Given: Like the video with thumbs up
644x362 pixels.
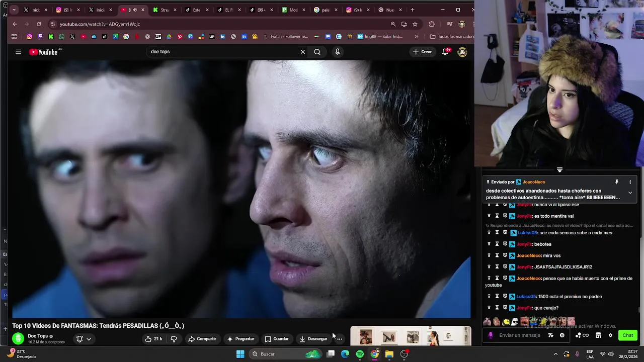Looking at the screenshot, I should pos(153,339).
